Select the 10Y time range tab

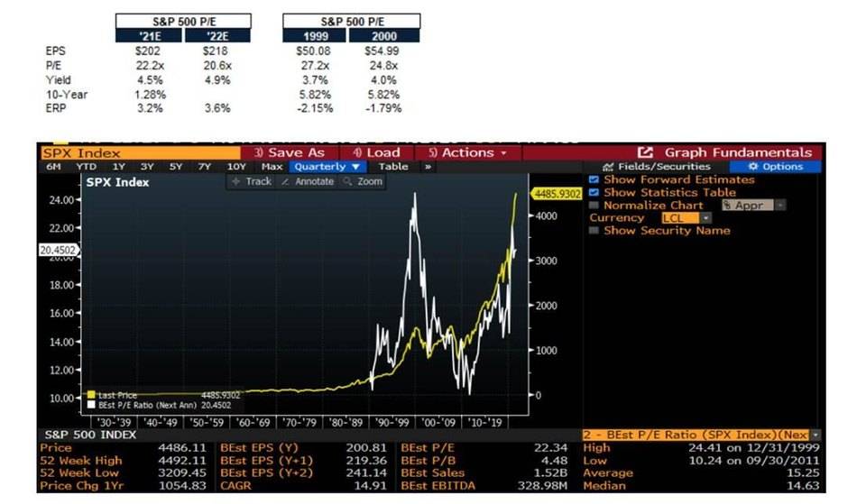[x=236, y=167]
